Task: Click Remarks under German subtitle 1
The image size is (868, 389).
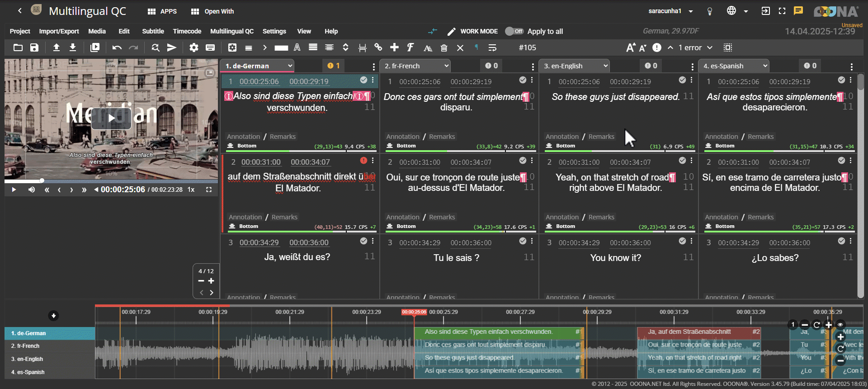Action: click(283, 137)
